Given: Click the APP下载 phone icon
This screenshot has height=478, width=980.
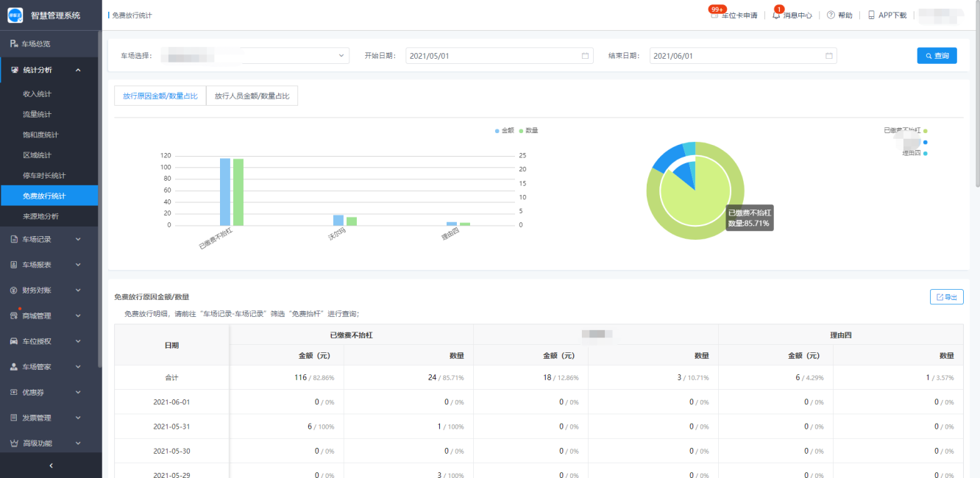Looking at the screenshot, I should [871, 15].
